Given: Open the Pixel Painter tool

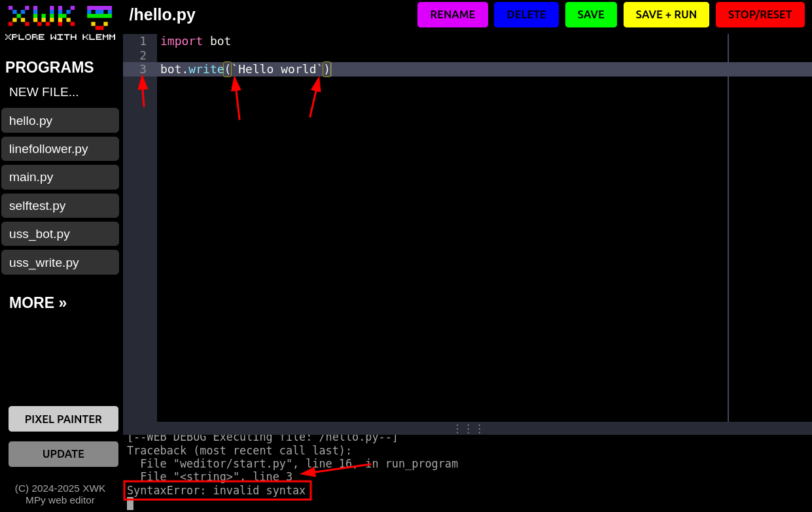Looking at the screenshot, I should (x=63, y=419).
